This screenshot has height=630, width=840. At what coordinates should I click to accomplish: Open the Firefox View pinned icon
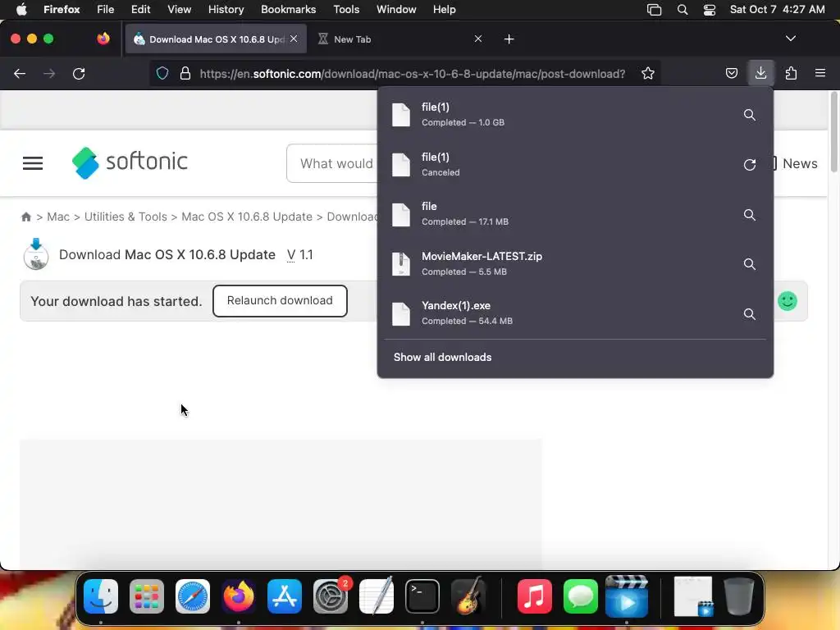coord(103,39)
